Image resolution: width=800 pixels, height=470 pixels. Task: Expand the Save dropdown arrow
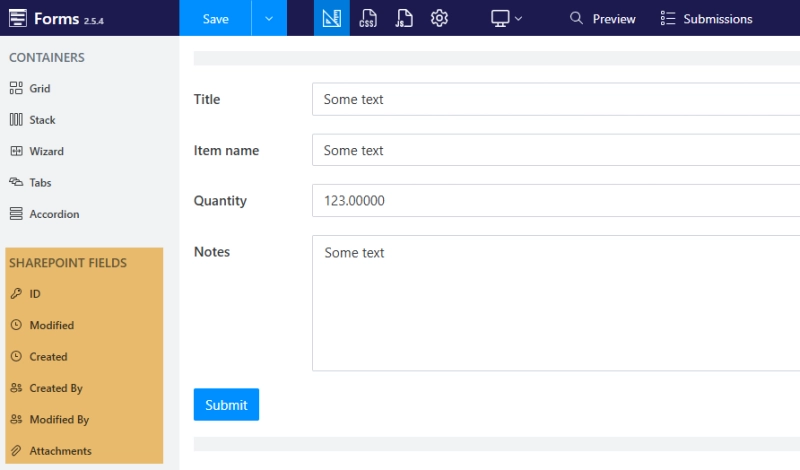[269, 18]
